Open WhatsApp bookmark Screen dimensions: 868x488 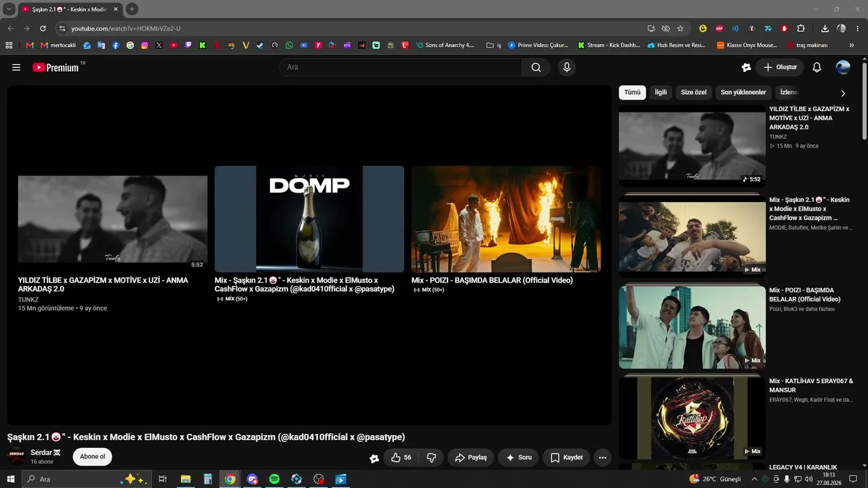tap(290, 45)
